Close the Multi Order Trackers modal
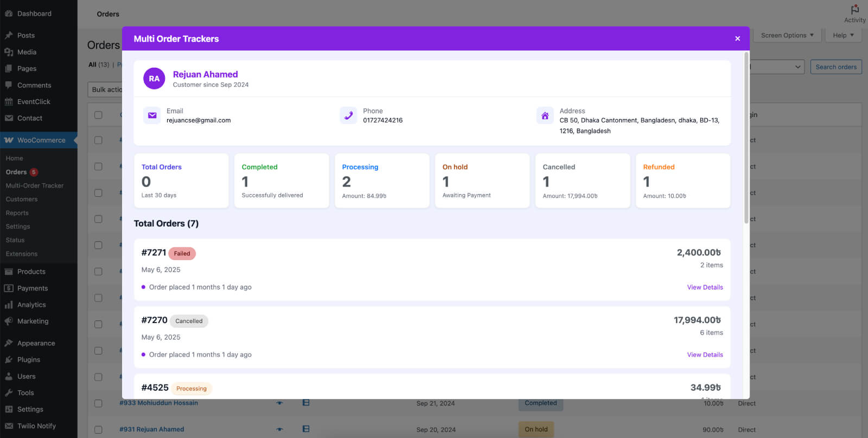This screenshot has width=868, height=438. pos(737,38)
